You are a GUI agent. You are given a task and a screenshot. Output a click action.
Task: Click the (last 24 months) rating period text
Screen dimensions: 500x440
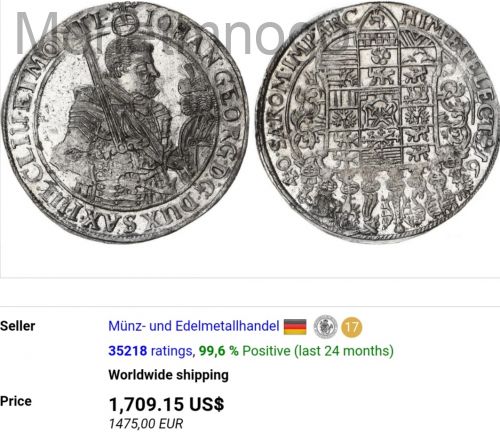coord(344,351)
